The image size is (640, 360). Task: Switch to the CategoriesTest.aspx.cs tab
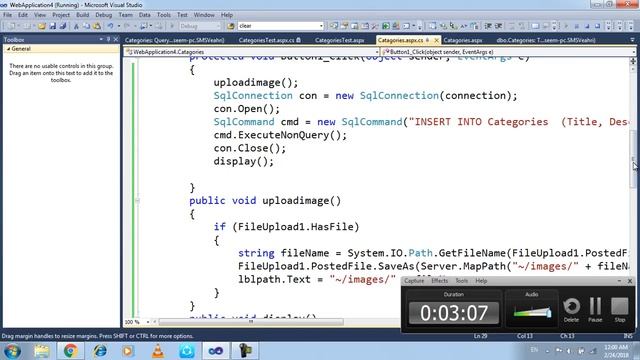(x=269, y=40)
